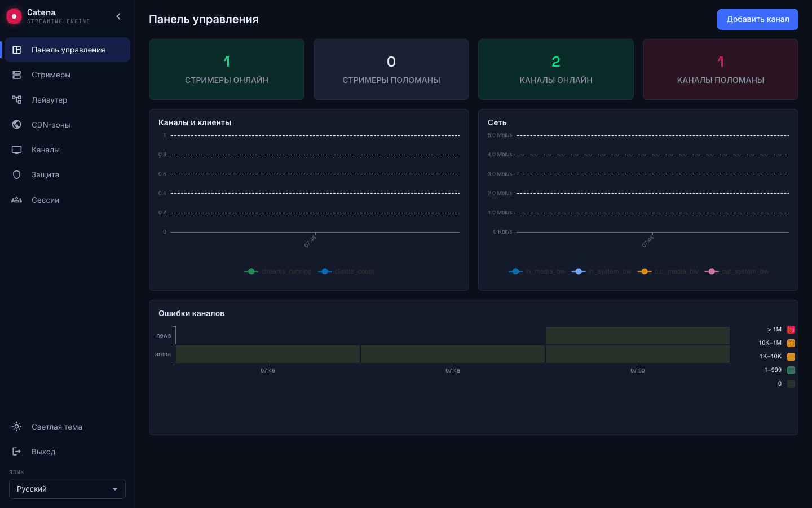
Task: Click the Выход logout icon
Action: pyautogui.click(x=17, y=452)
